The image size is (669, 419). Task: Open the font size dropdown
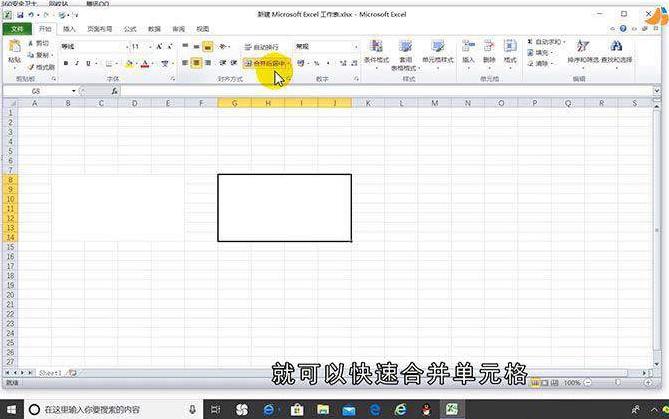(150, 46)
